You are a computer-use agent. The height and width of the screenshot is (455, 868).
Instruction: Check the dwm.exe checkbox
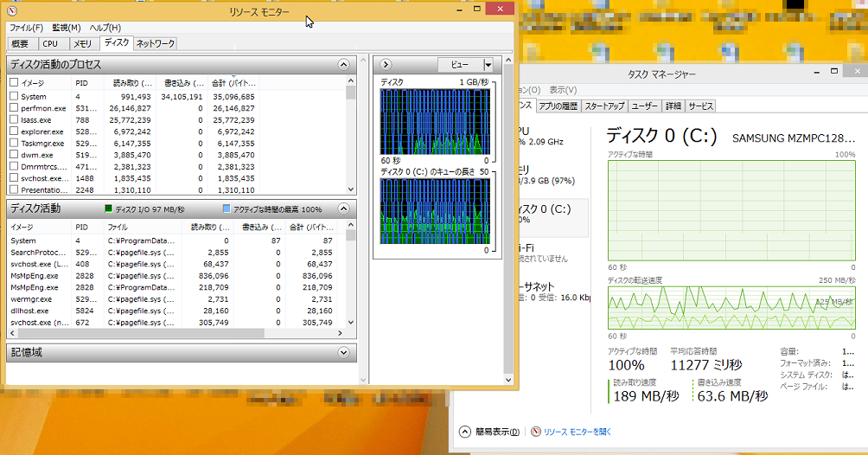pos(14,154)
